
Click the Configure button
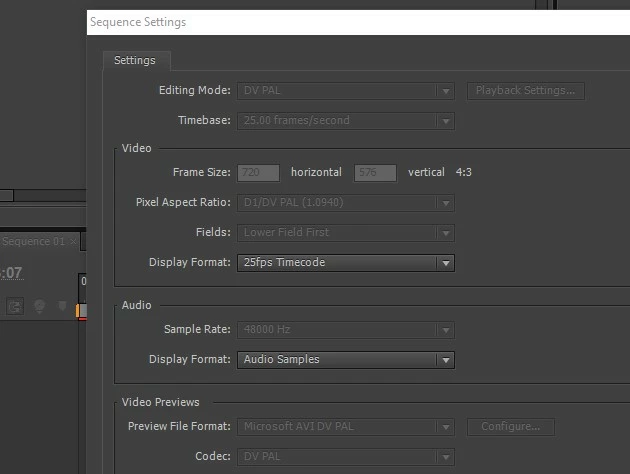tap(511, 427)
